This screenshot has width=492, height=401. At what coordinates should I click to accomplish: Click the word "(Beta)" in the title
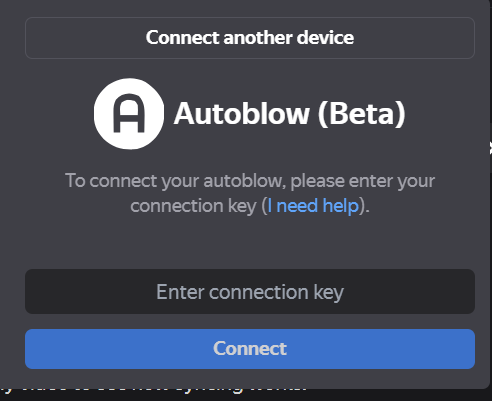(362, 114)
